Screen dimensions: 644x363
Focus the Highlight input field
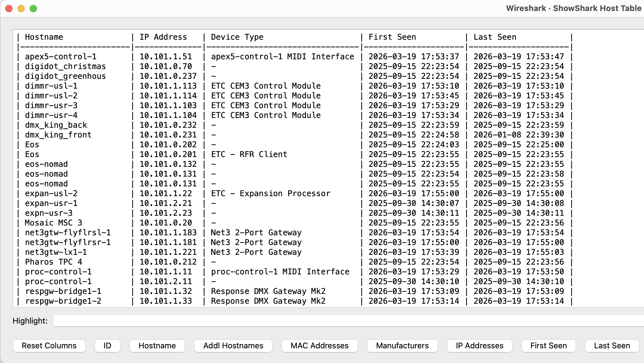[x=348, y=321]
